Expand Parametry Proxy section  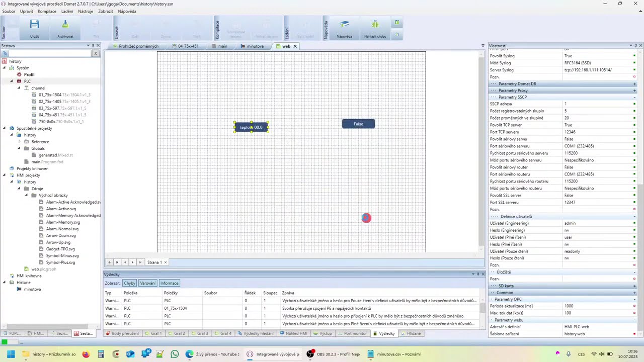(634, 90)
